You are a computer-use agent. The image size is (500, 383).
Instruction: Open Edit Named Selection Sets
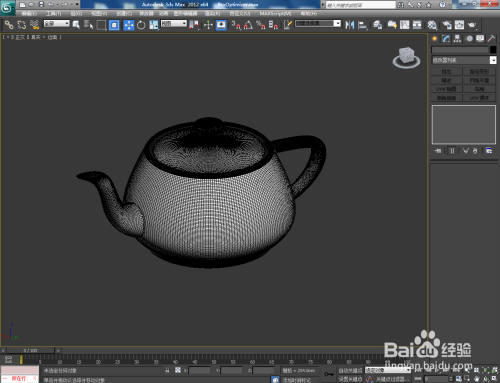pos(288,25)
